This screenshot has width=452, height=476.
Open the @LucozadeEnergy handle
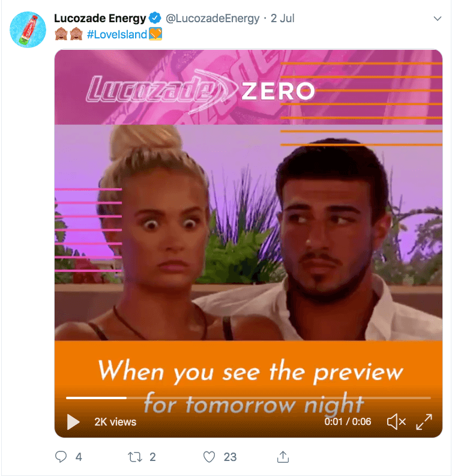(x=212, y=19)
